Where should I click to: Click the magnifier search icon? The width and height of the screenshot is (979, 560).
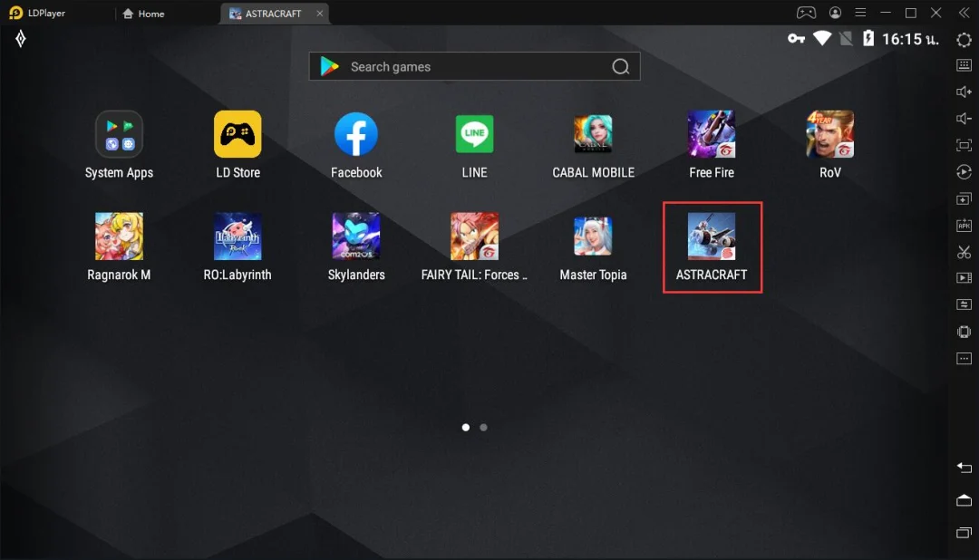point(621,66)
